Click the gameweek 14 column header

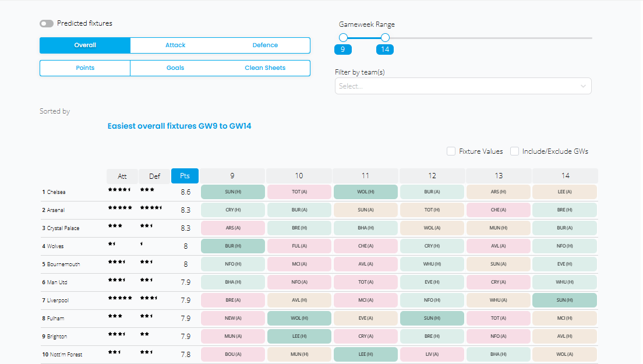(565, 176)
